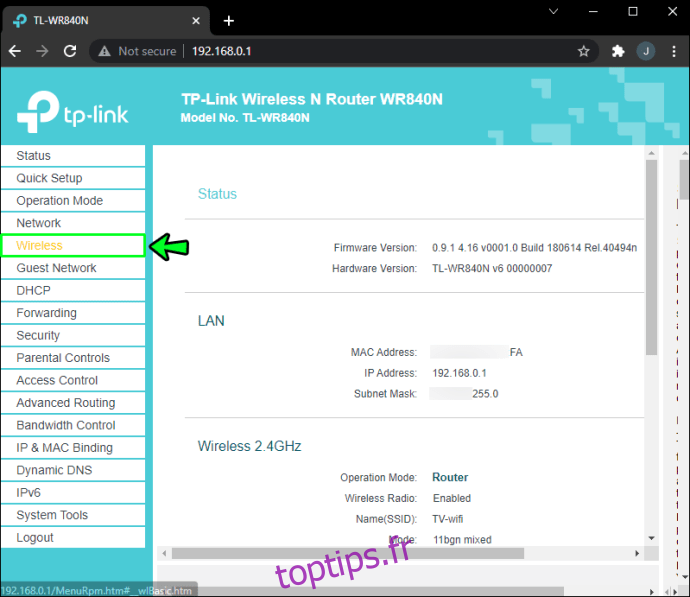The image size is (690, 597).
Task: Click the status panel vertical scrollbar thumb
Action: [x=652, y=257]
